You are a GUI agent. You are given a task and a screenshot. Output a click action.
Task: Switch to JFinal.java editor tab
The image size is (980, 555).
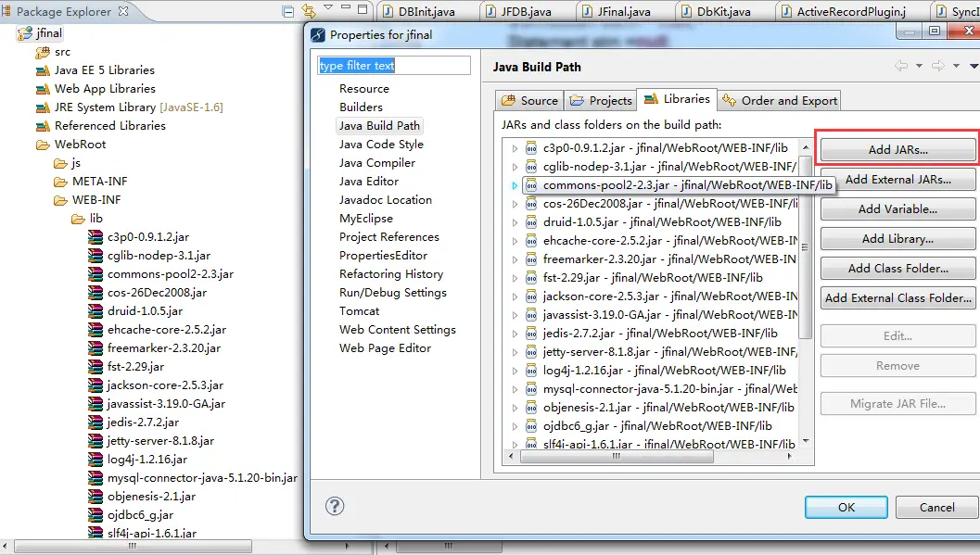624,11
